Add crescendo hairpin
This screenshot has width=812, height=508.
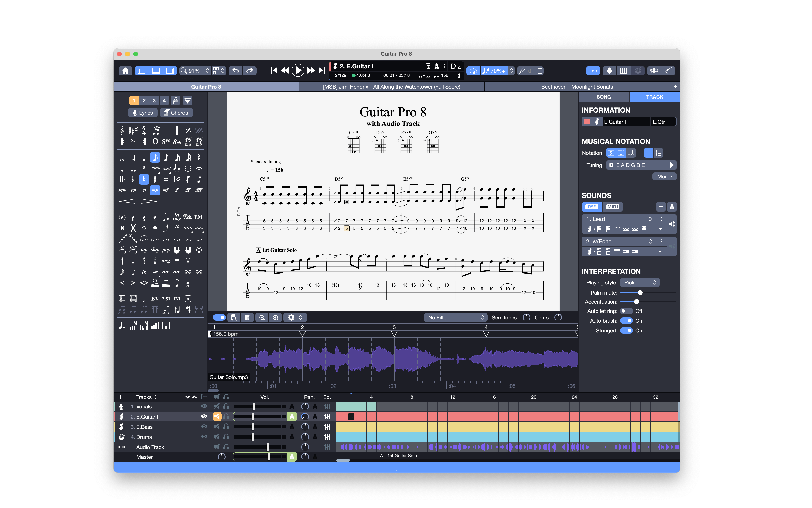click(127, 201)
